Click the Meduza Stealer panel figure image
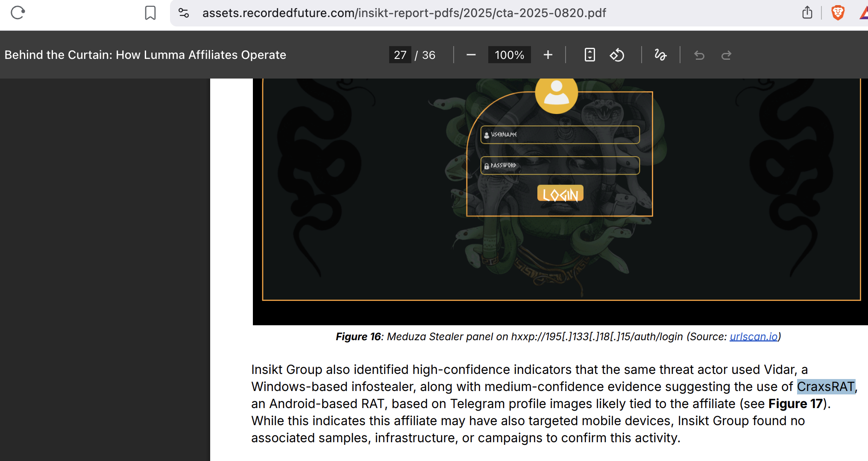Screen dimensions: 868x461 tap(560, 201)
